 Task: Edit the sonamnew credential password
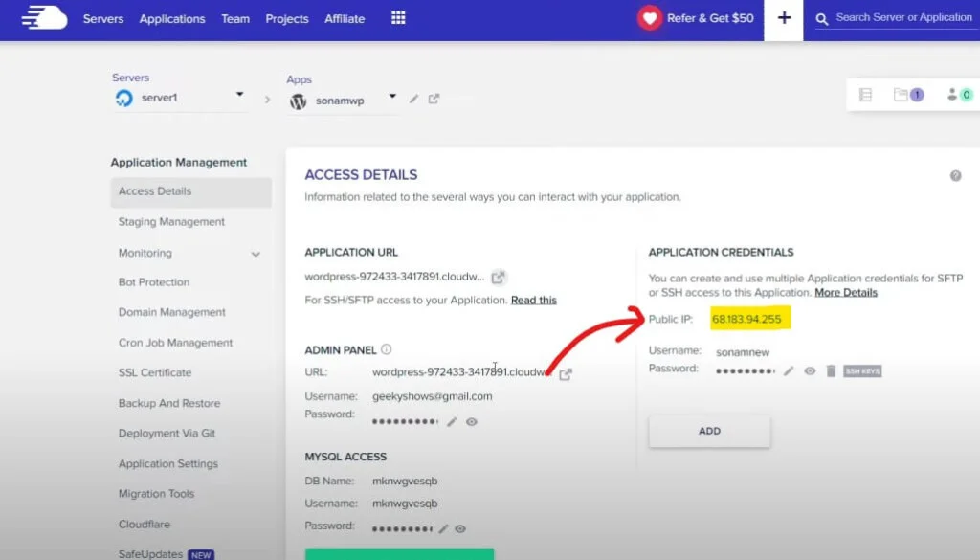789,370
